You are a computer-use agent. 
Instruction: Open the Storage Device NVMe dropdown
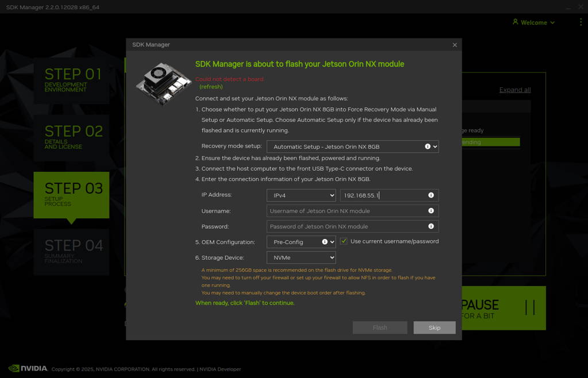[301, 257]
